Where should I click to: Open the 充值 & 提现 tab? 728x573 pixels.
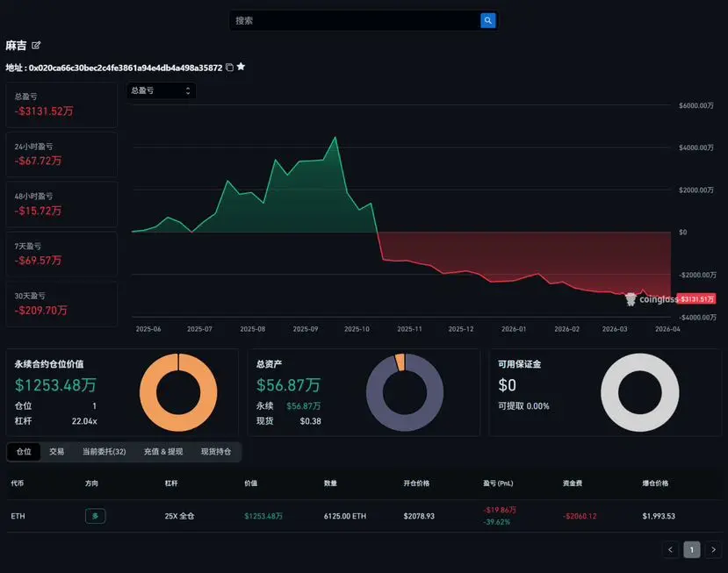(x=163, y=451)
